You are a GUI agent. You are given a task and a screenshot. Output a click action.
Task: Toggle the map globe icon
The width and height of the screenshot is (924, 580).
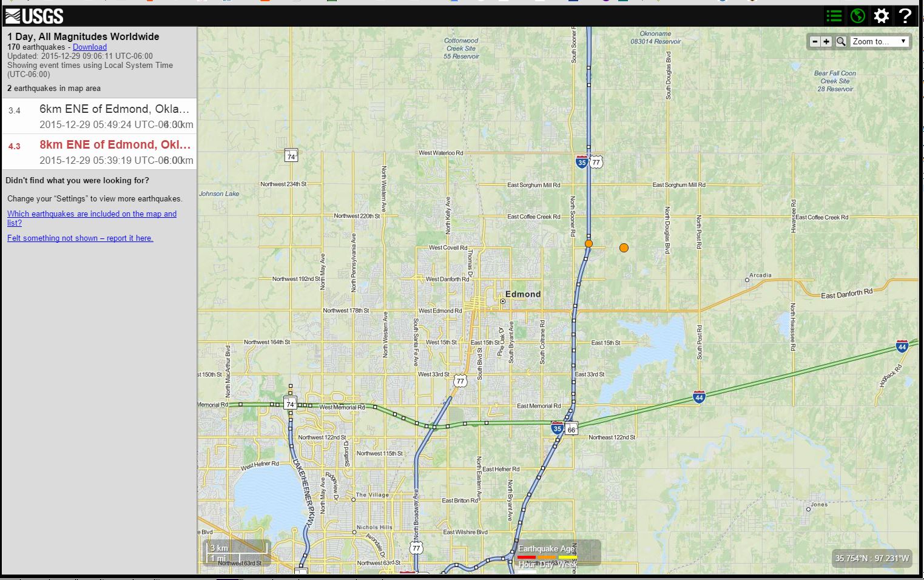tap(858, 16)
